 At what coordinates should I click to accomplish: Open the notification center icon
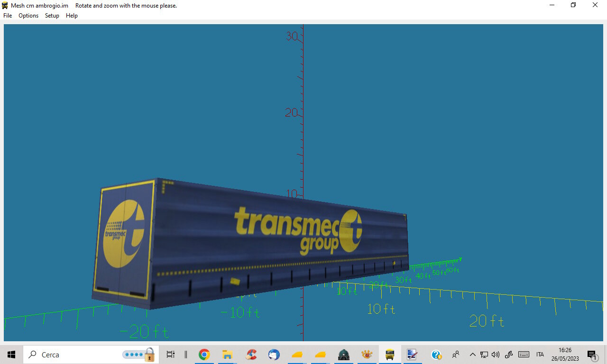click(x=592, y=355)
